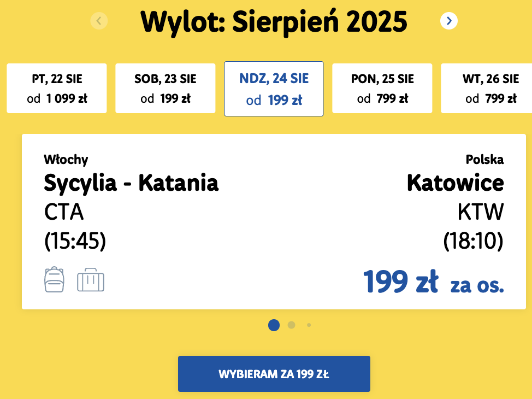Click the 199 zł za os. price

434,281
